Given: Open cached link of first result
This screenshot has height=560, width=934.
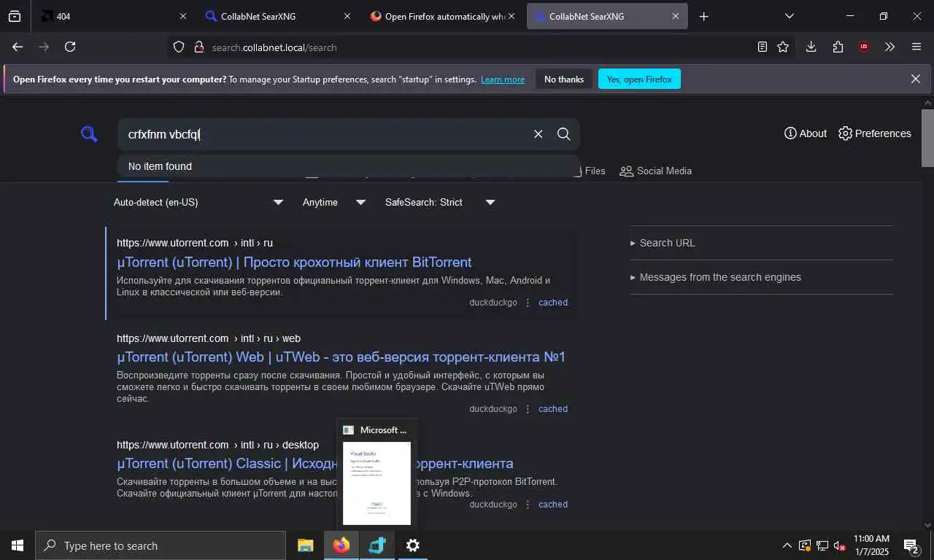Looking at the screenshot, I should pos(553,303).
